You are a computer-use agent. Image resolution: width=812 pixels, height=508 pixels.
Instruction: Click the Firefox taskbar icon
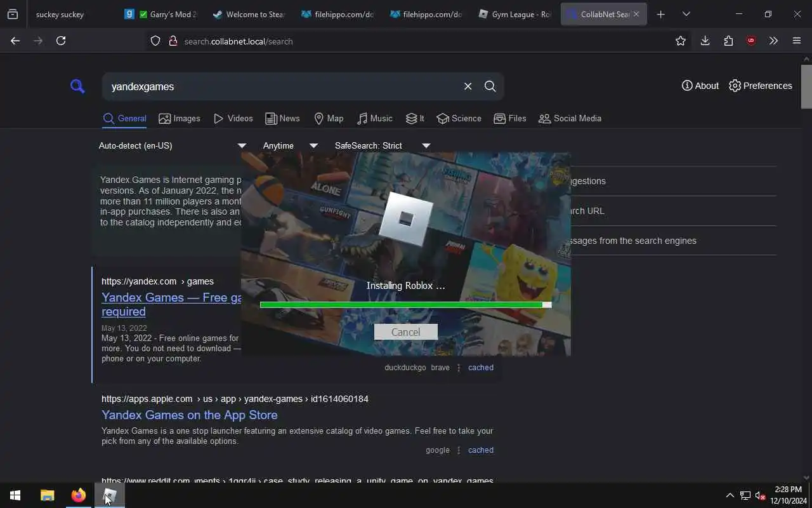[x=79, y=495]
